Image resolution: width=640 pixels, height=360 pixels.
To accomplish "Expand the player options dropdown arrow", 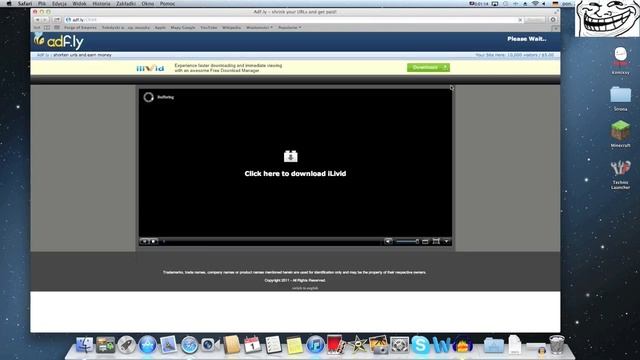I will tap(447, 241).
